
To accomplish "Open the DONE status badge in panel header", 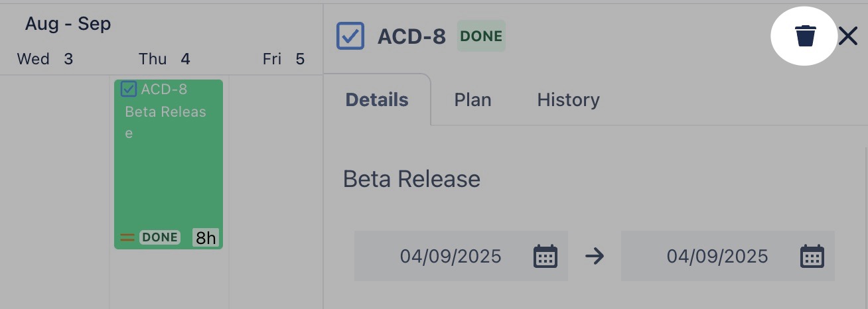I will [x=481, y=36].
